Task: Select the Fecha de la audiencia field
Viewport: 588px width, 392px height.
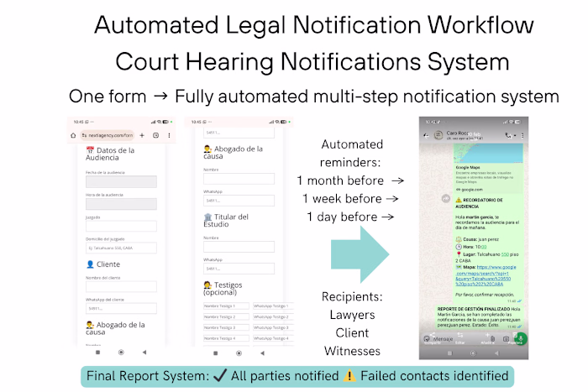Action: [121, 182]
